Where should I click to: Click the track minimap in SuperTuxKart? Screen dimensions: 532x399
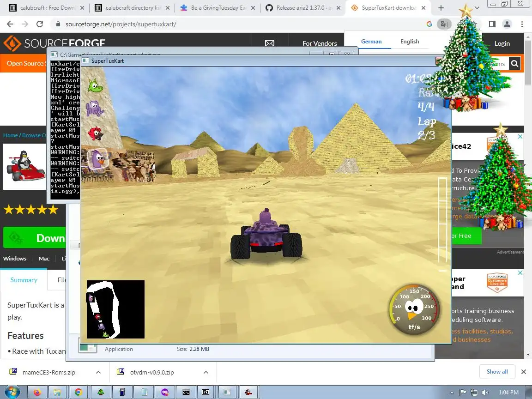click(116, 309)
